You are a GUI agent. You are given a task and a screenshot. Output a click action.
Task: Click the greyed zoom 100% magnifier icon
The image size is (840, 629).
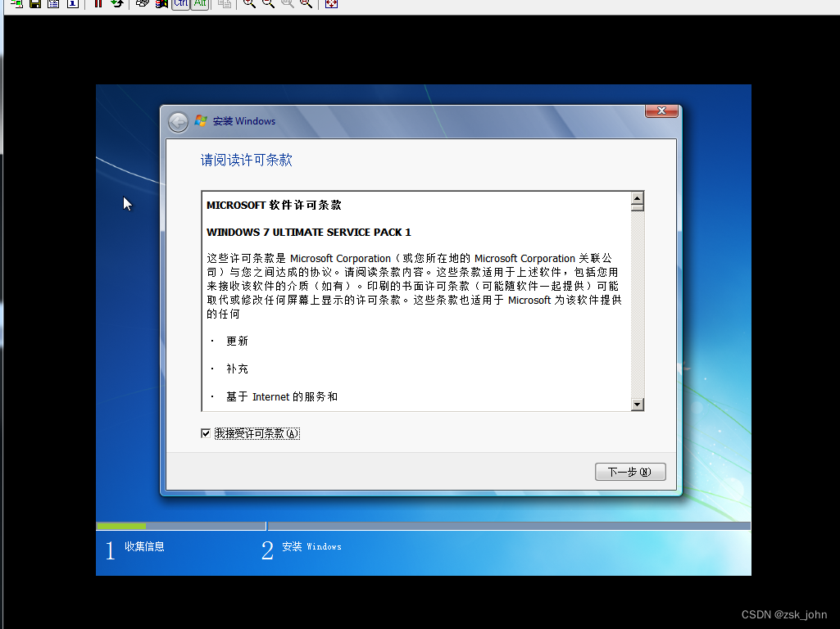pos(287,3)
